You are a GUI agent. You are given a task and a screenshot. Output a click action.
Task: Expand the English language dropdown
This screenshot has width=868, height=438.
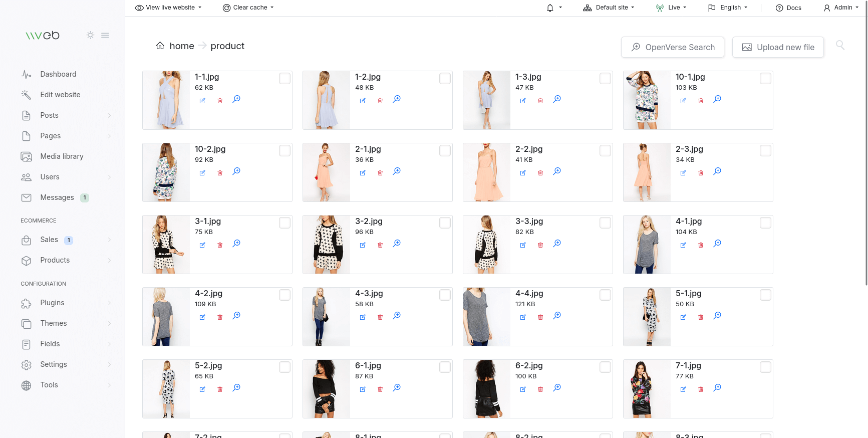click(x=728, y=8)
